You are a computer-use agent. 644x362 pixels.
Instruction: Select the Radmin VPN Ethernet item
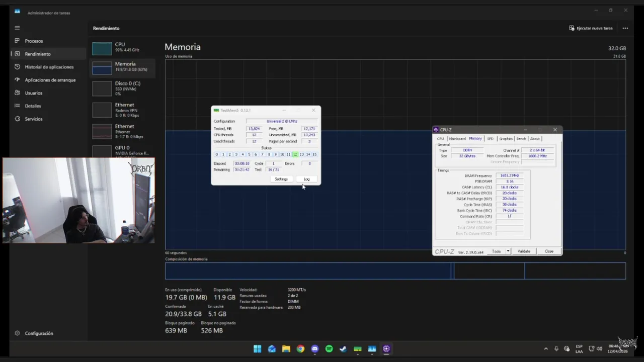point(122,109)
